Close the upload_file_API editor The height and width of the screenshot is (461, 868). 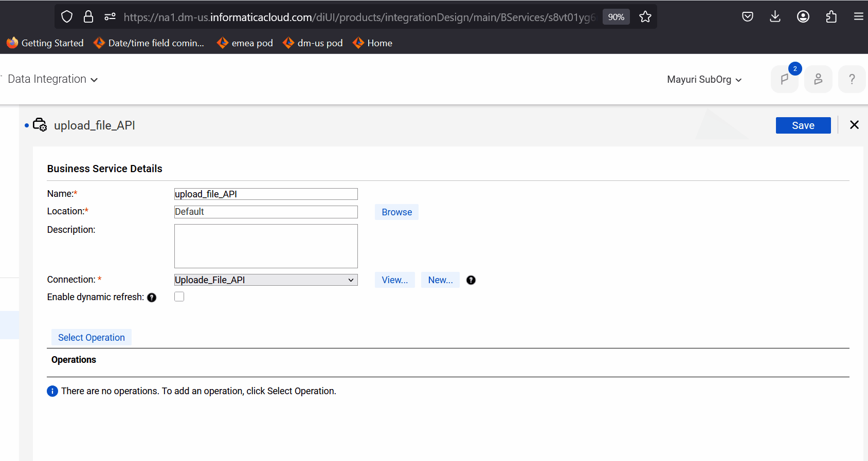855,125
